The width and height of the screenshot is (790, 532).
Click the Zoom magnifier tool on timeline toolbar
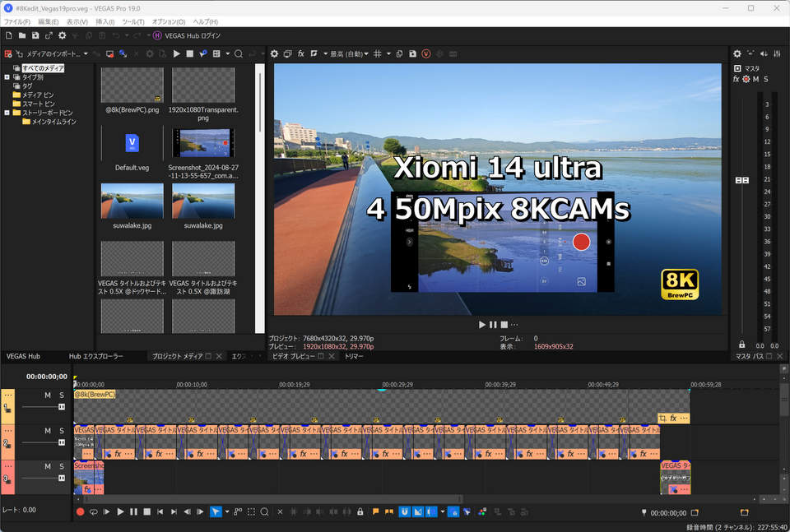click(x=264, y=511)
